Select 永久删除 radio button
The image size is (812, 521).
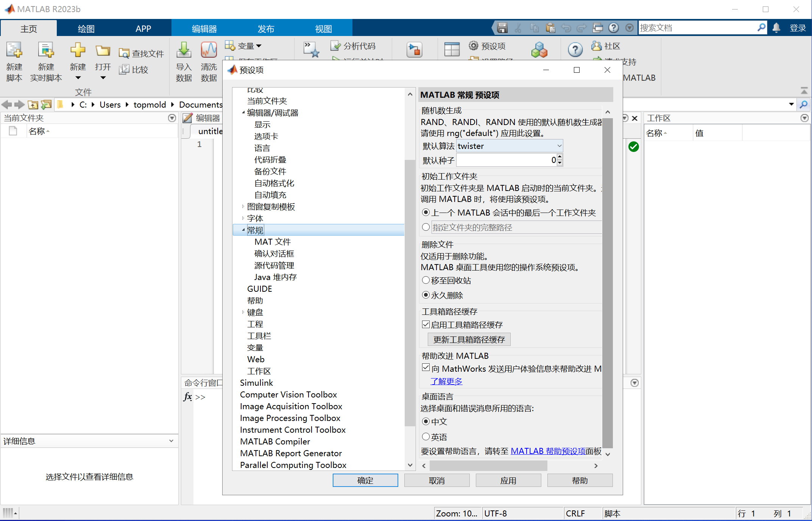[x=426, y=295]
